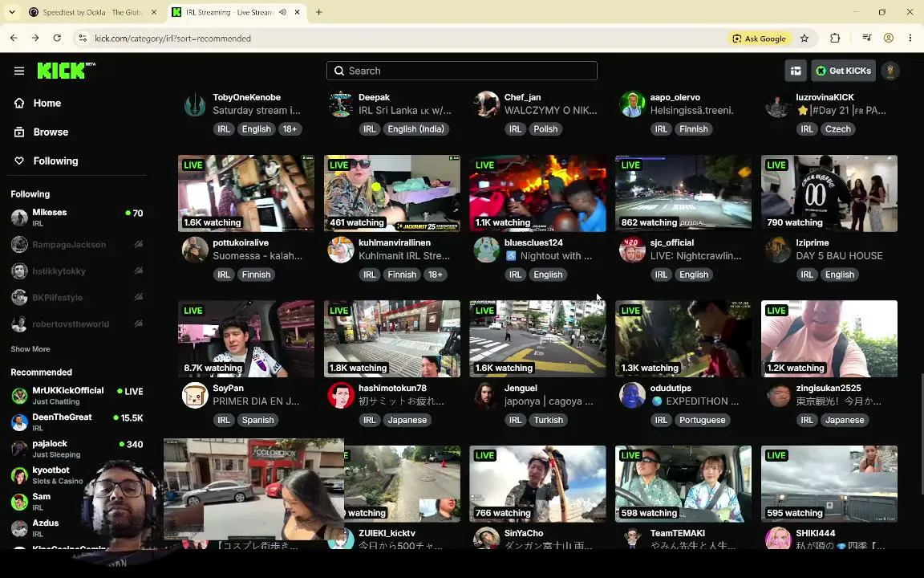Viewport: 924px width, 578px height.
Task: Open SoyPan stream thumbnail
Action: click(246, 339)
